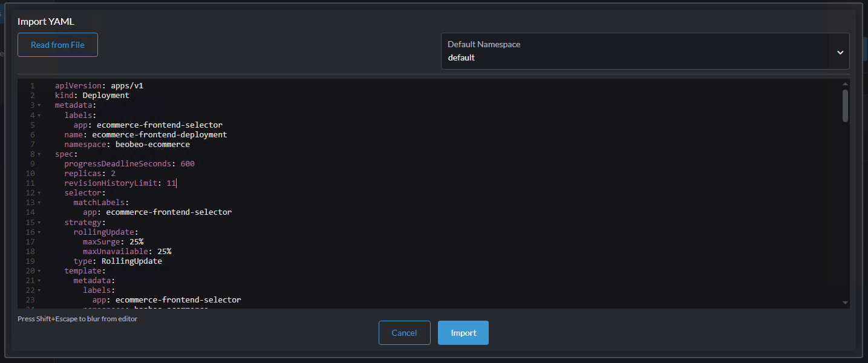Collapse the matchLabels block at line 13
Image resolution: width=868 pixels, height=363 pixels.
point(39,203)
